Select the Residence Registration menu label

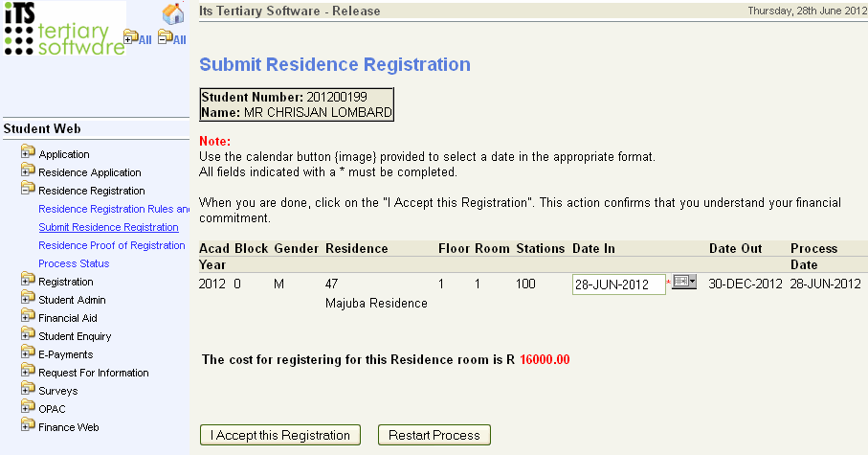(x=91, y=191)
